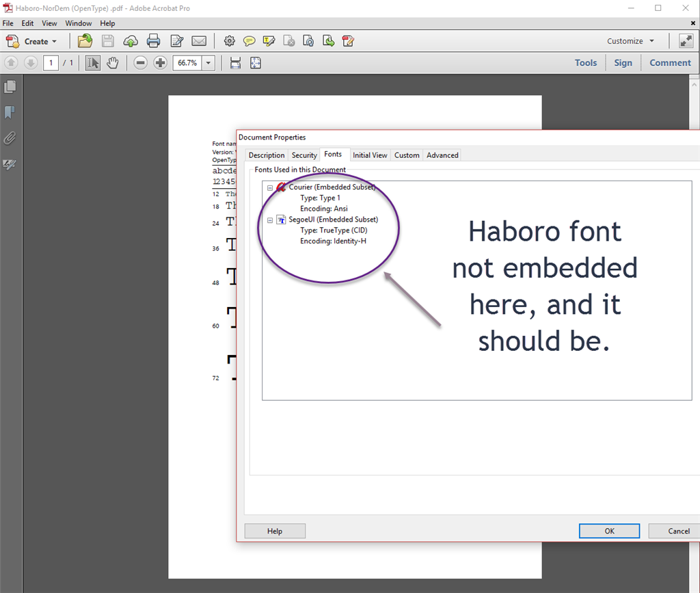This screenshot has width=700, height=593.
Task: Zoom out with the minus button
Action: click(140, 63)
